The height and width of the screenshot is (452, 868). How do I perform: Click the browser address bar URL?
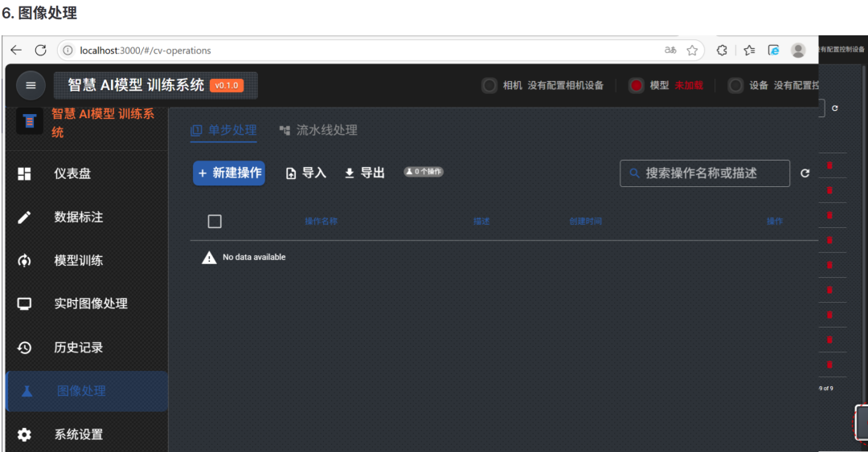click(145, 51)
